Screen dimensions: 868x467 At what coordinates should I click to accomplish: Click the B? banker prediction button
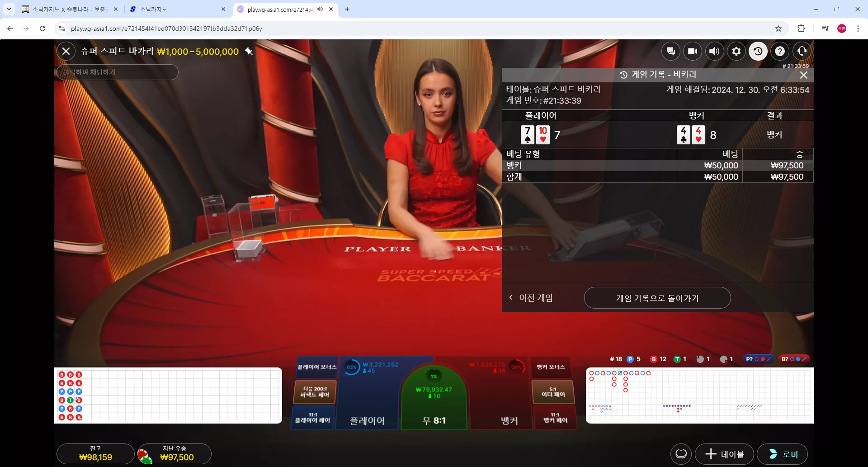pyautogui.click(x=794, y=359)
